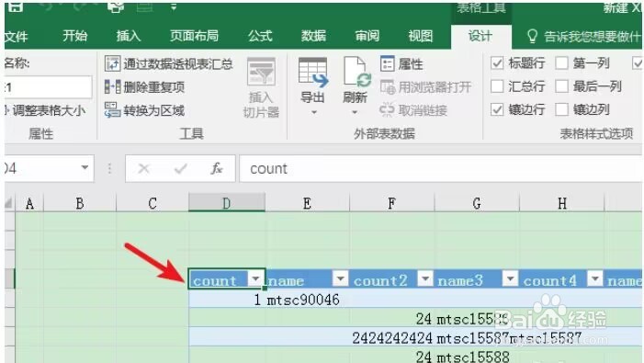Click the Convert to Range (转换为区域) icon
This screenshot has height=363, width=644.
point(112,110)
